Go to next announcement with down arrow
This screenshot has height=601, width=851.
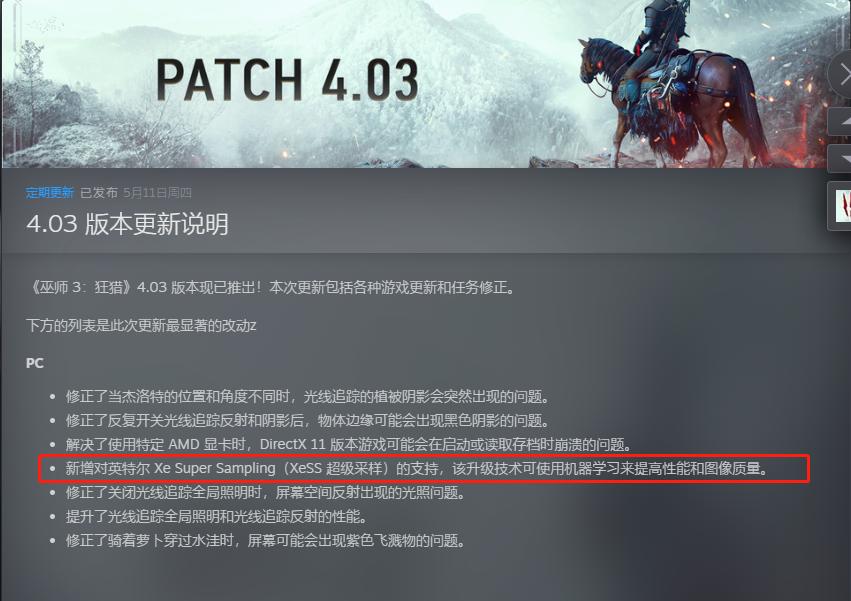pos(840,159)
